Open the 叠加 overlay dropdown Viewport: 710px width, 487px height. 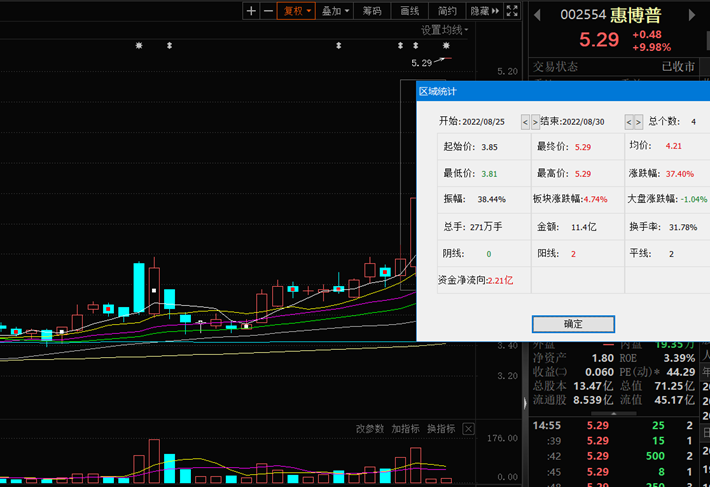tap(335, 11)
